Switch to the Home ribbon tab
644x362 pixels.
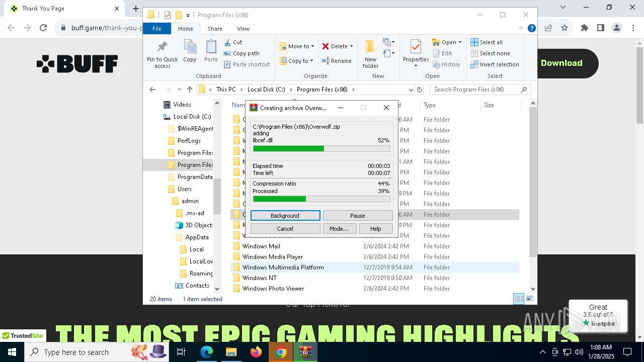pyautogui.click(x=186, y=29)
